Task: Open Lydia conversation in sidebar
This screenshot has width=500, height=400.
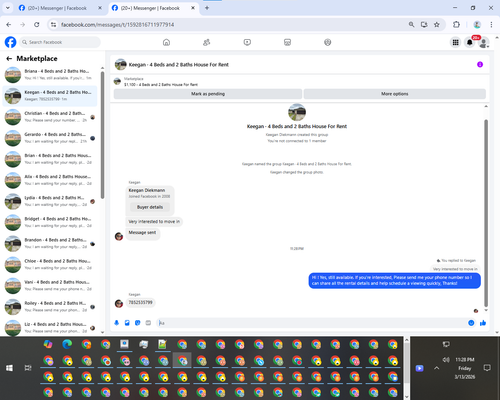Action: tap(50, 201)
